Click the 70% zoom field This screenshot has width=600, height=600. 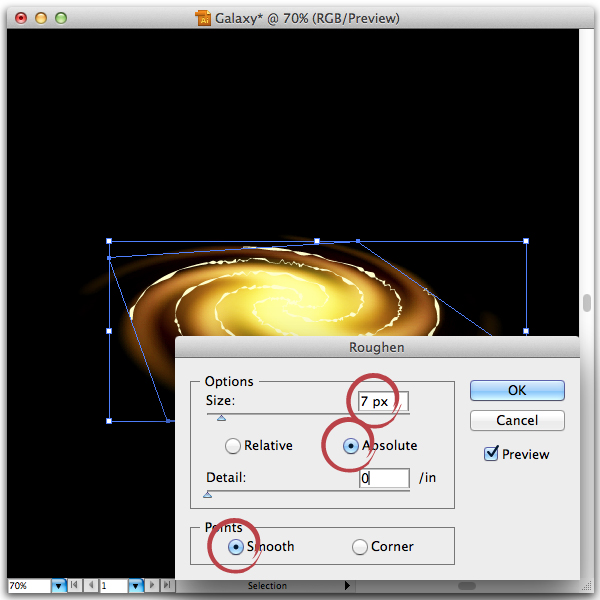(29, 585)
